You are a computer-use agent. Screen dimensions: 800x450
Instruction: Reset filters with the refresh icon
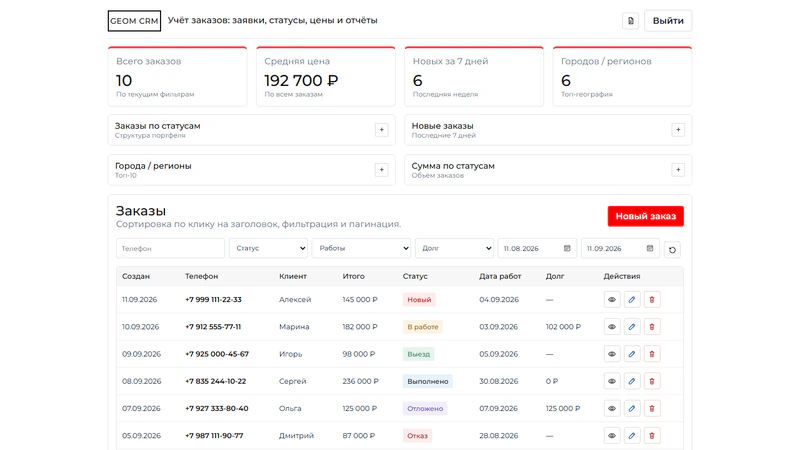click(x=672, y=250)
